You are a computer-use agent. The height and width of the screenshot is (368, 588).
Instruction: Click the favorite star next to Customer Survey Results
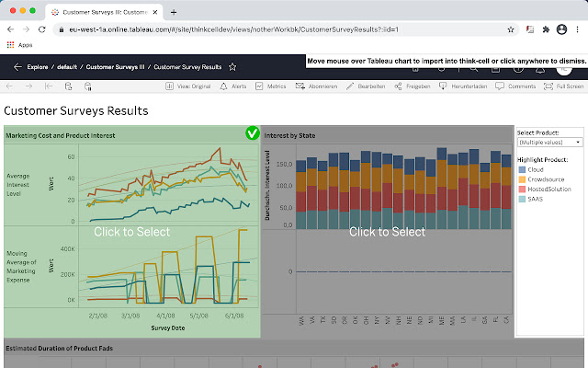coord(232,67)
